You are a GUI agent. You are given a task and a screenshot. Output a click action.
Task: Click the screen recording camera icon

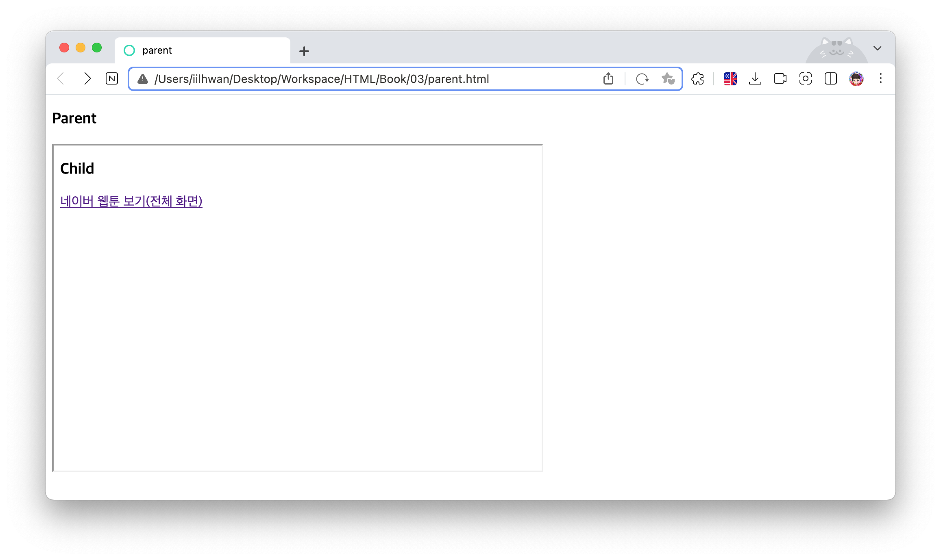click(x=780, y=79)
